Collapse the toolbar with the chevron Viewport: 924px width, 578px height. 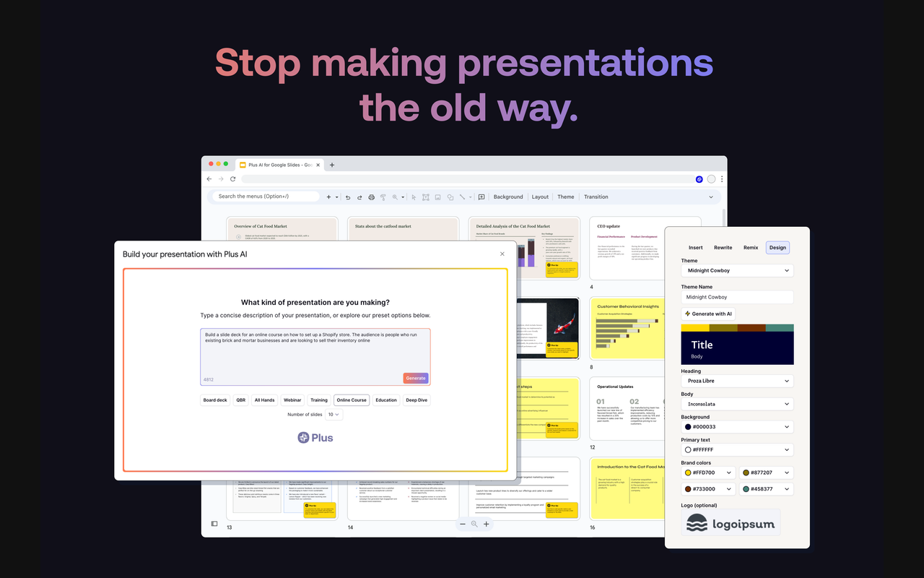point(711,197)
